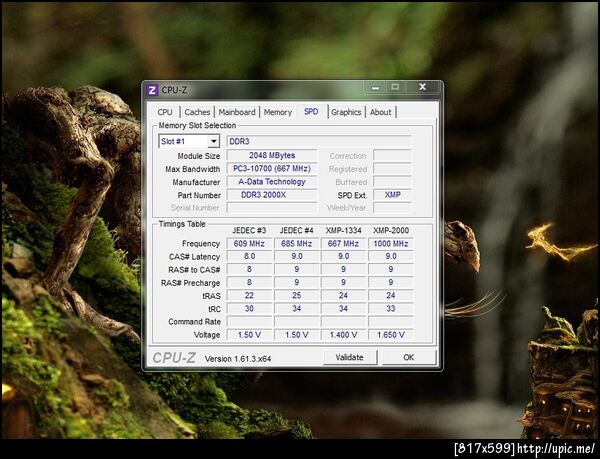This screenshot has height=459, width=600.
Task: Select the Memory tab
Action: (278, 112)
